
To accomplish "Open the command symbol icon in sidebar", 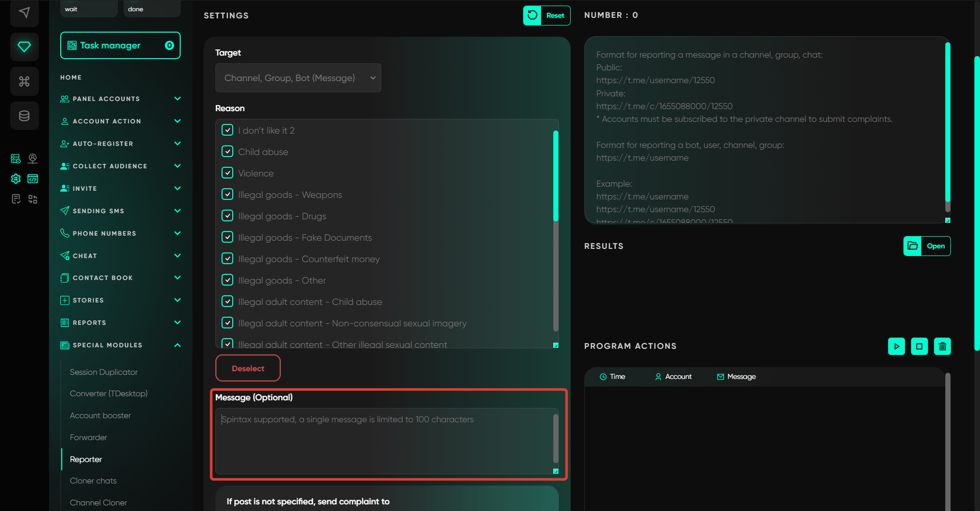I will click(x=24, y=82).
